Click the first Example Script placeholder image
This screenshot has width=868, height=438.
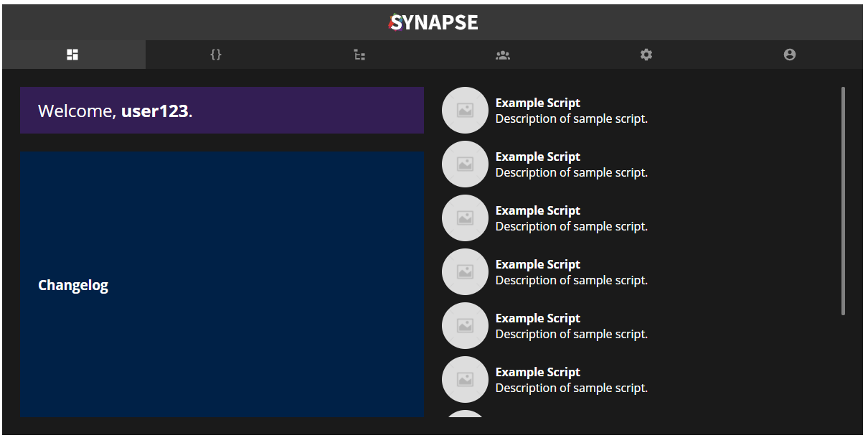465,111
